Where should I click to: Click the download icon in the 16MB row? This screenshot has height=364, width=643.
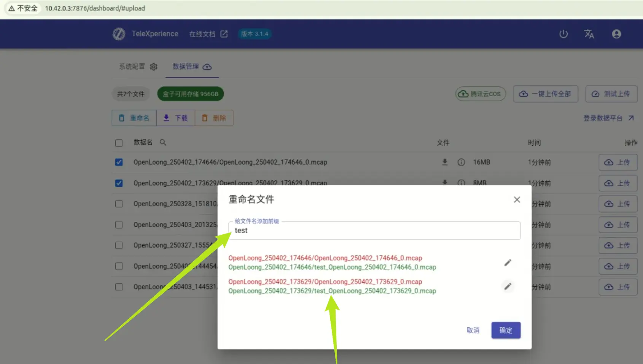coord(445,162)
